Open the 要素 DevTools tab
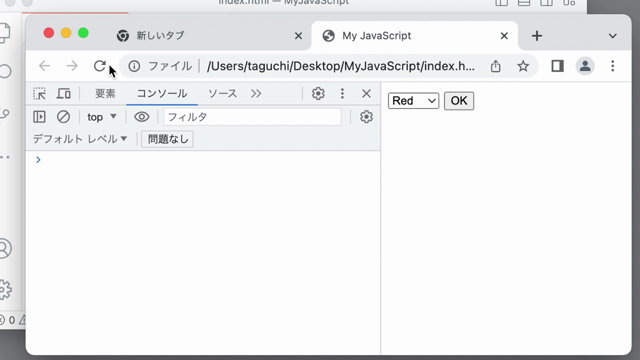Screen dimensions: 640x360 click(x=105, y=94)
